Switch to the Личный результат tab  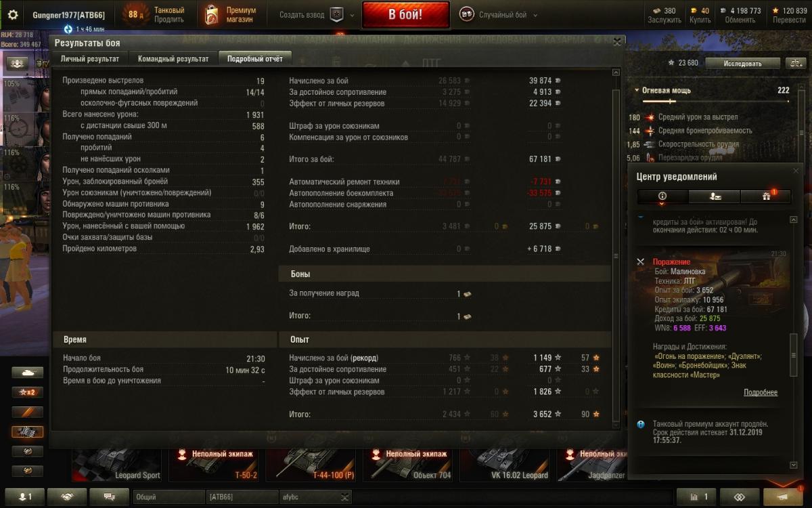click(90, 59)
